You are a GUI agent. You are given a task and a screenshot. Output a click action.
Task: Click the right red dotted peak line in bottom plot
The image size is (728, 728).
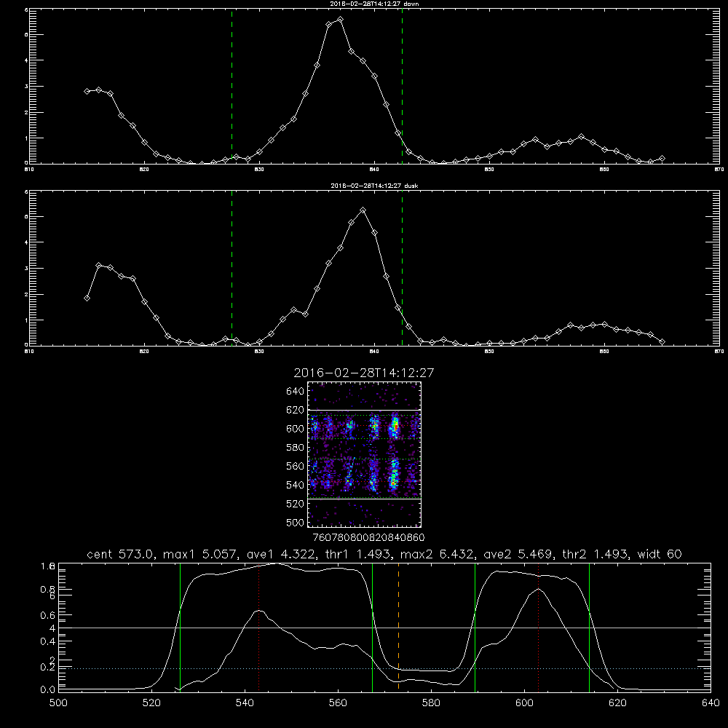click(x=539, y=627)
